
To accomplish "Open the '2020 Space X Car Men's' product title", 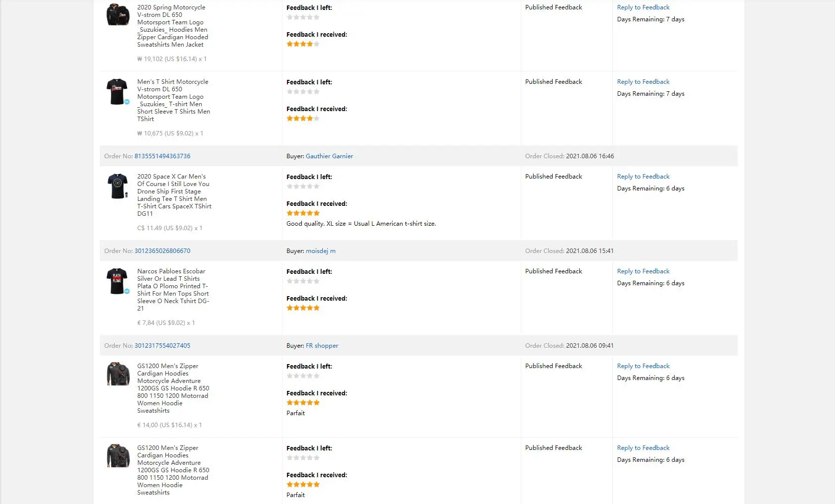I will pyautogui.click(x=171, y=177).
